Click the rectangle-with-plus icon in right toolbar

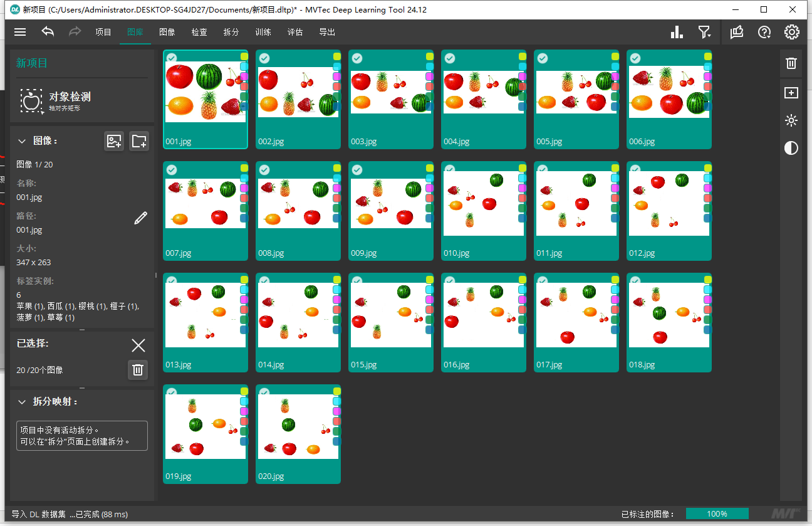(x=791, y=93)
